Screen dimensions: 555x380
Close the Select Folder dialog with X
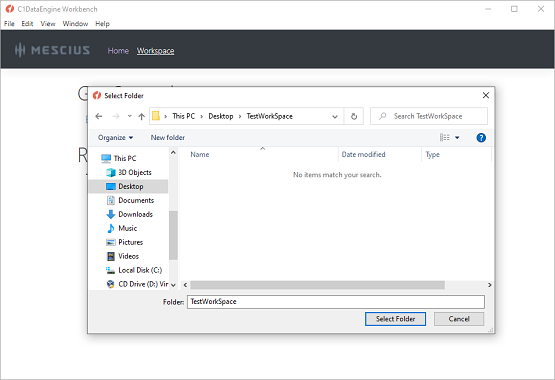point(486,95)
